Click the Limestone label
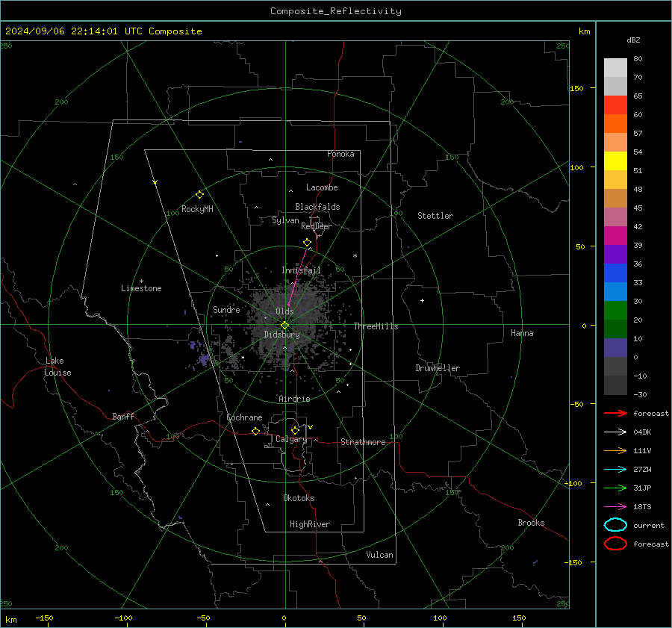Screen dimensions: 672x628 pos(141,288)
